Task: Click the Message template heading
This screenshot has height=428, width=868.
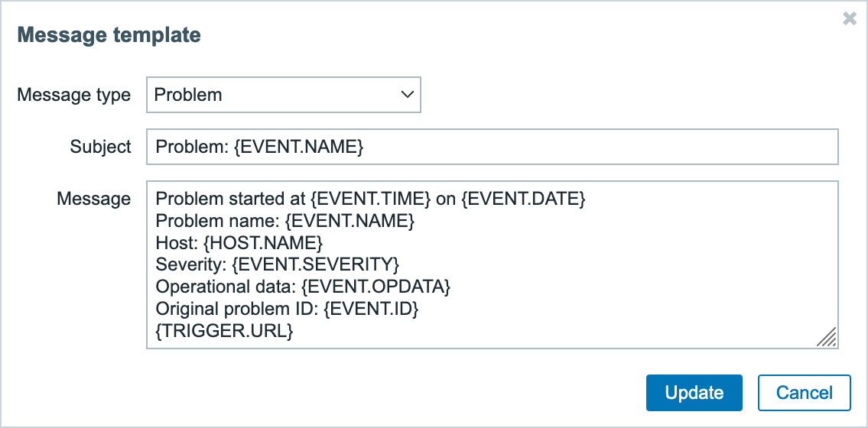Action: point(109,34)
